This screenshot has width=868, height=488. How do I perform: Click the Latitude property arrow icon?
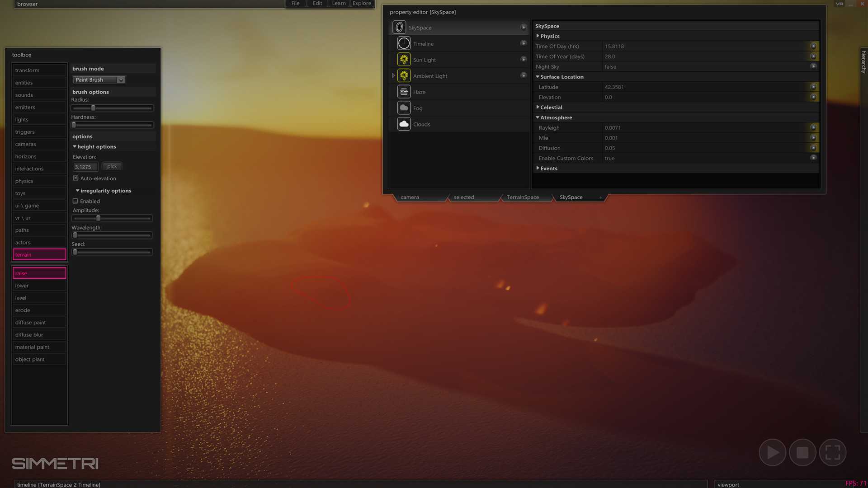[813, 87]
